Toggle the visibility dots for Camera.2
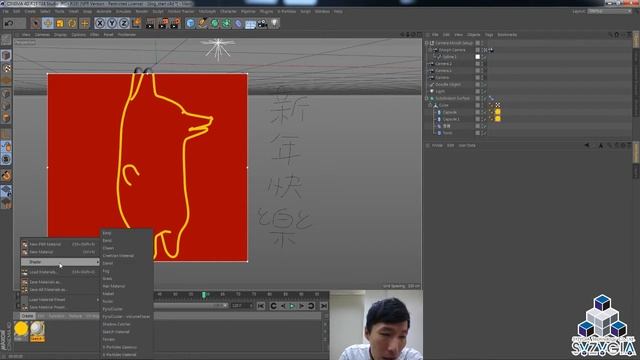 pos(482,64)
